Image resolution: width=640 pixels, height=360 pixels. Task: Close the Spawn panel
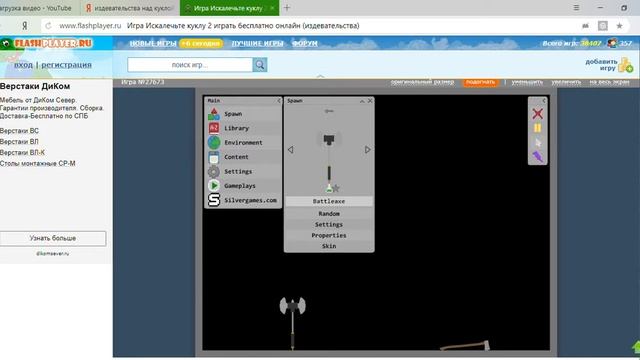(x=370, y=100)
